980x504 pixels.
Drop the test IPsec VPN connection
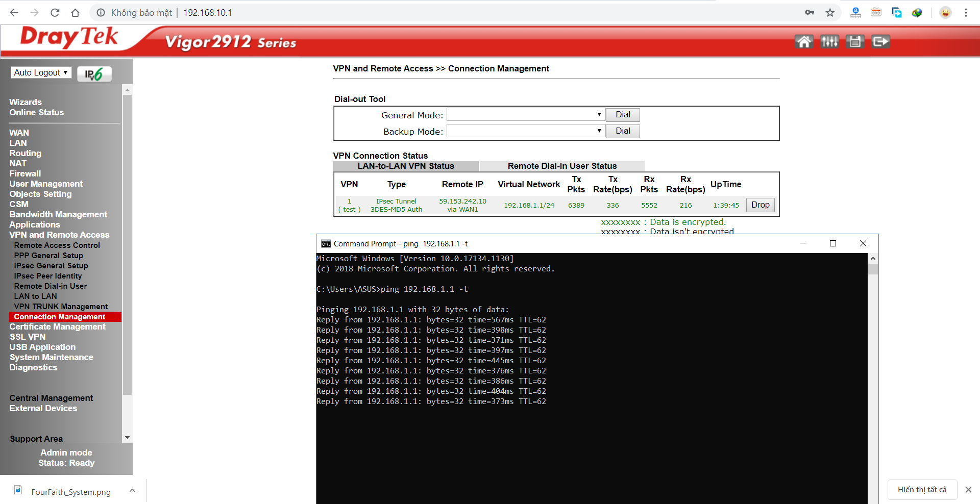tap(761, 205)
